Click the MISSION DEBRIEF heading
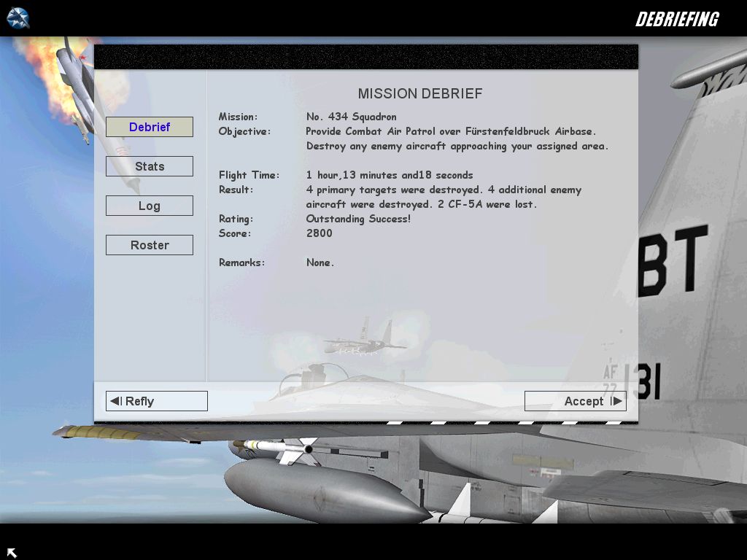The image size is (747, 560). tap(420, 93)
